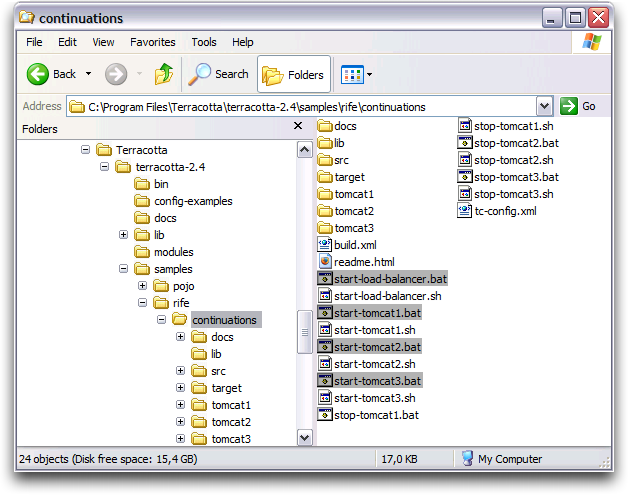
Task: Select the start-tomcat3.sh file name
Action: [375, 398]
